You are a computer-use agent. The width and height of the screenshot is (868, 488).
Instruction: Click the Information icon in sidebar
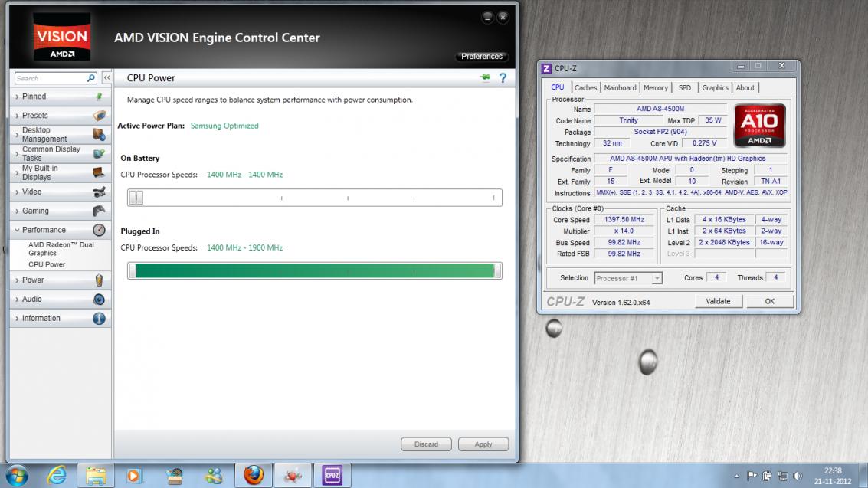[99, 319]
